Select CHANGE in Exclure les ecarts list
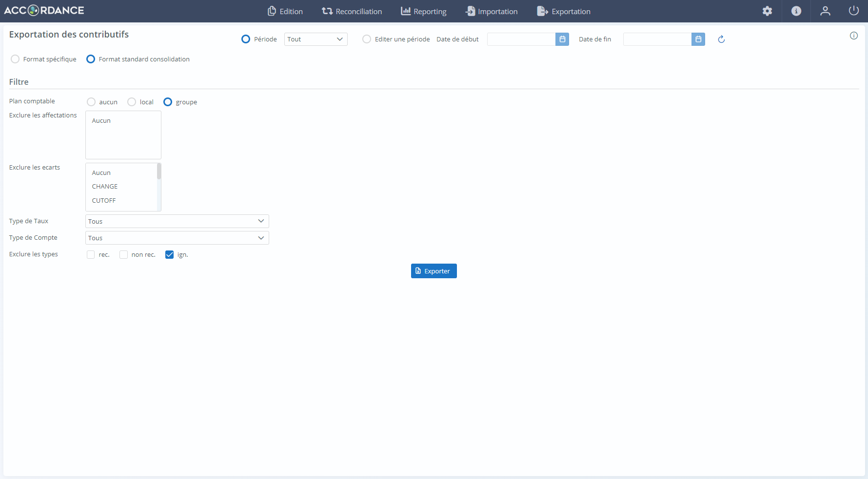 tap(122, 186)
